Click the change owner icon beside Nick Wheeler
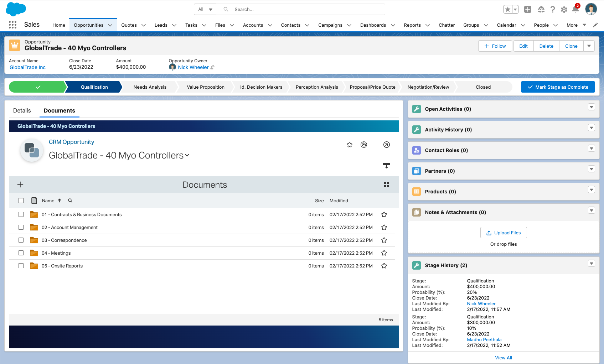The height and width of the screenshot is (364, 604). [x=212, y=67]
